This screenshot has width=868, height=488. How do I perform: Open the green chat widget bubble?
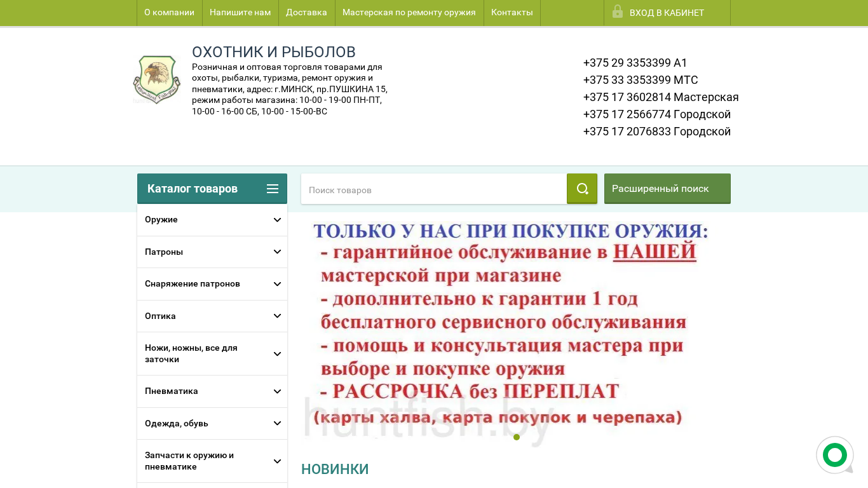835,455
